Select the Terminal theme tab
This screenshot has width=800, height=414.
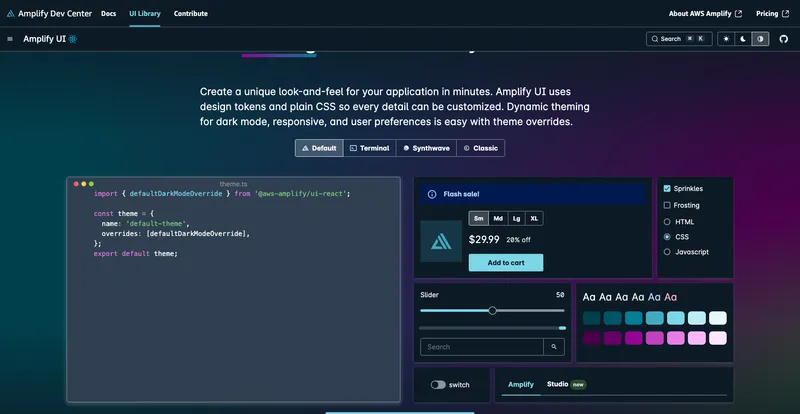(369, 148)
